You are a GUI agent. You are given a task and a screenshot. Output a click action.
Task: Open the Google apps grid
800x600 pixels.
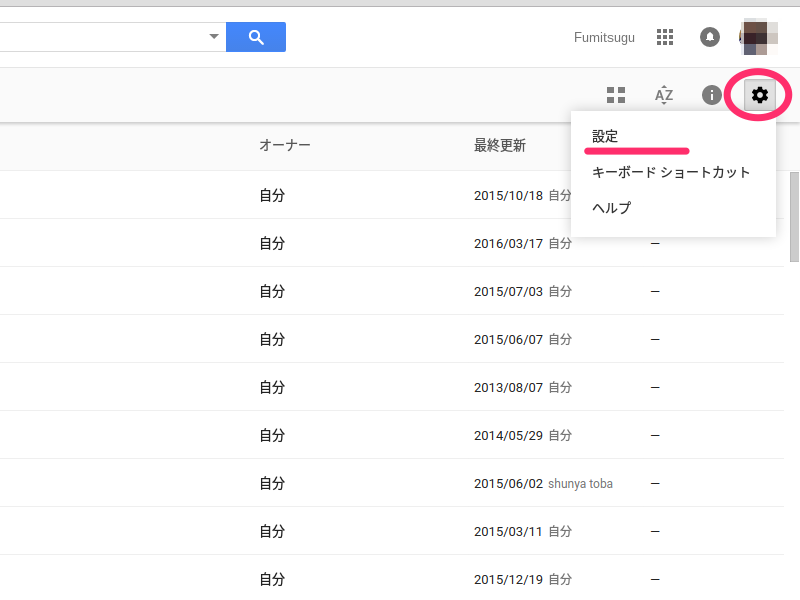[x=665, y=37]
